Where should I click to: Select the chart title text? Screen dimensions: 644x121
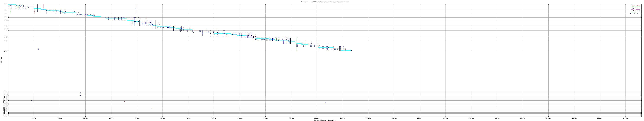click(x=325, y=2)
